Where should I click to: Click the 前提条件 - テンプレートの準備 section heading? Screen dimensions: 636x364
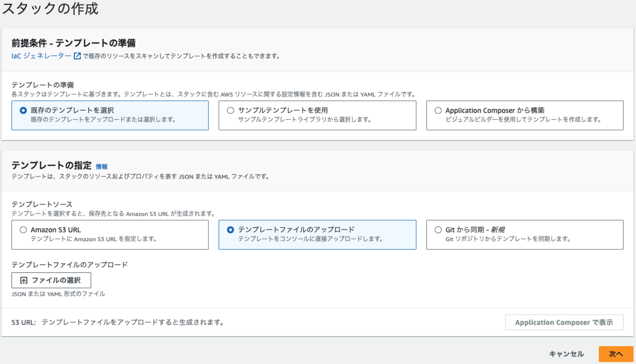click(x=73, y=43)
